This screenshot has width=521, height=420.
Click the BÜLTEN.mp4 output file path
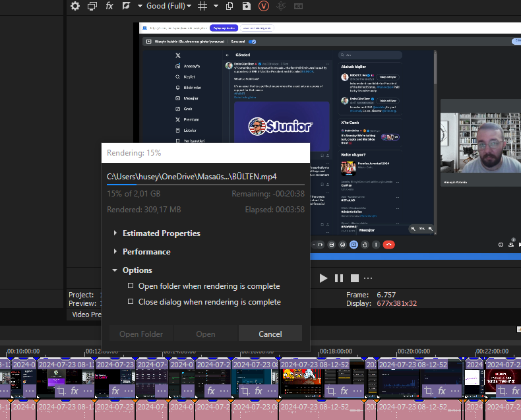point(192,177)
